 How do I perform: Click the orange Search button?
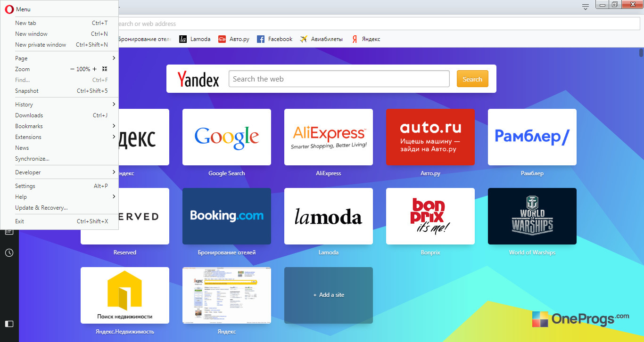[472, 79]
